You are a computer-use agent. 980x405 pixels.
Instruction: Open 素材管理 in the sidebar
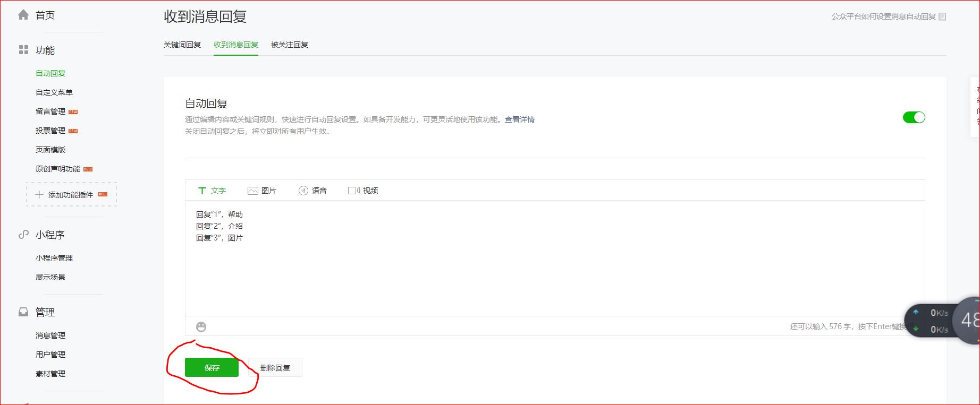point(50,374)
